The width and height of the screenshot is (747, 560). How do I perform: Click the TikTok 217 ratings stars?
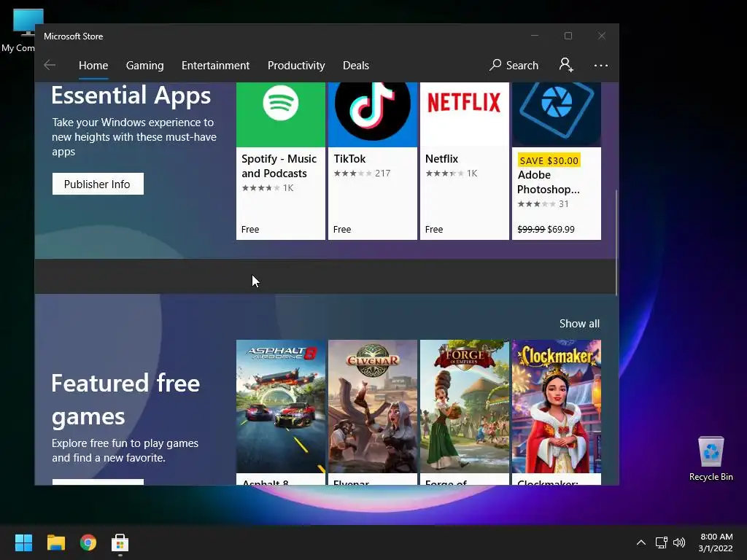352,174
